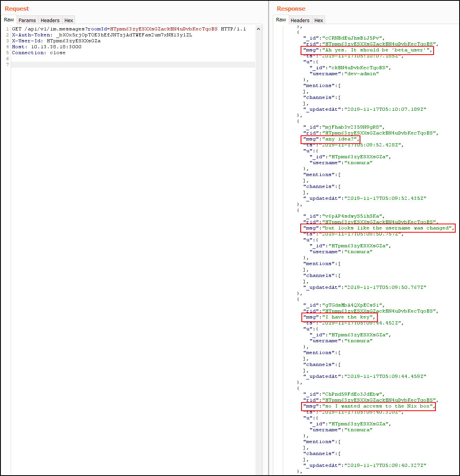Open the Request Headers tab
Viewport: 460px width, 476px height.
coord(50,20)
